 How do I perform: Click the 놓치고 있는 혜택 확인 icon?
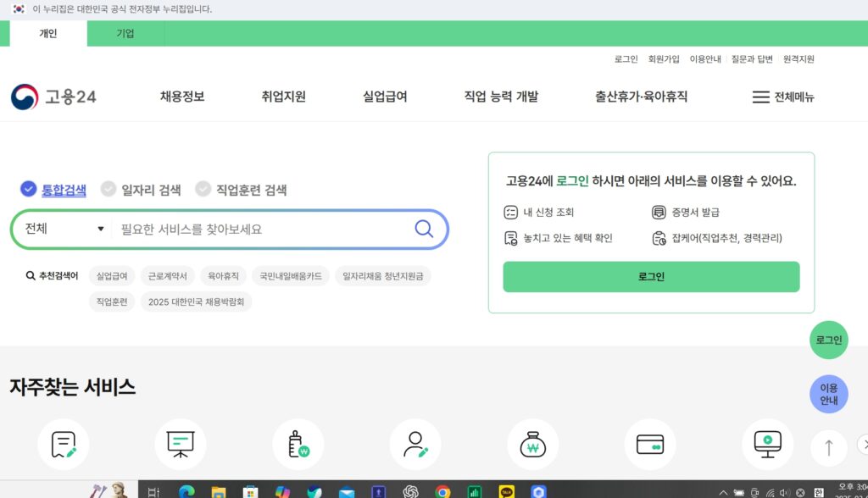(x=510, y=238)
